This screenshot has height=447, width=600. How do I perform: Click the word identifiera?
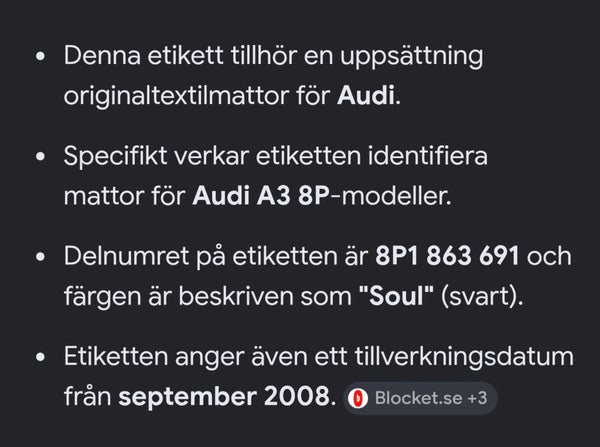(428, 156)
